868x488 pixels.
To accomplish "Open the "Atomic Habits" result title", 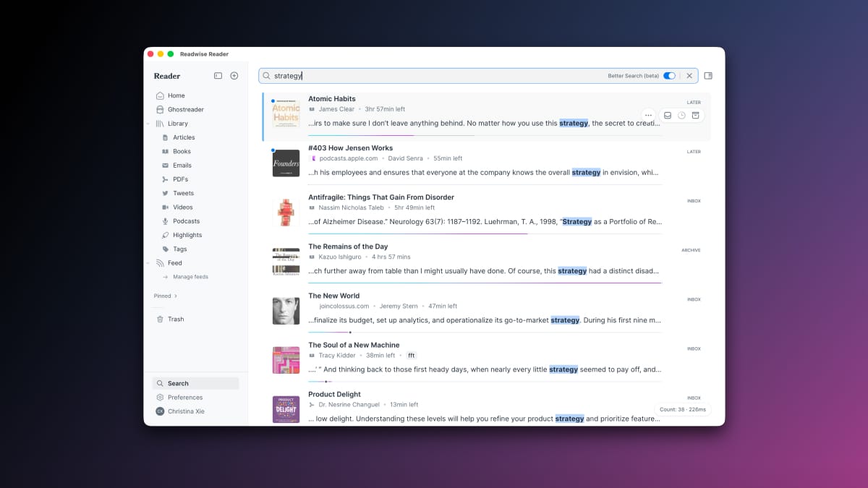I will point(332,99).
